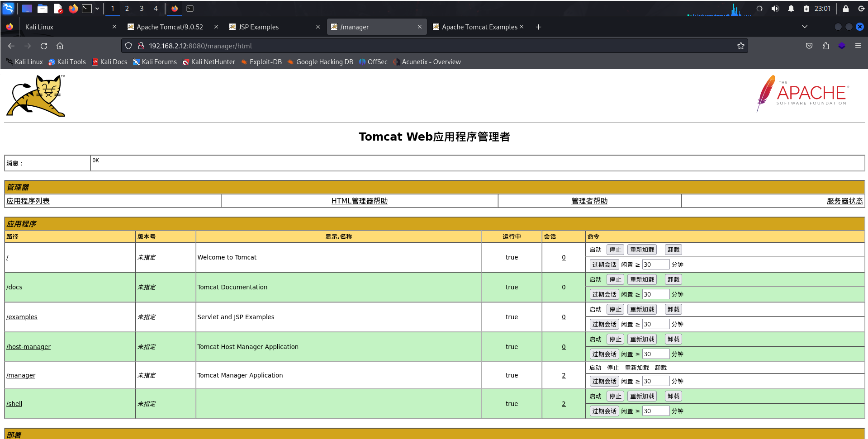Screen dimensions: 868x439
Task: Open the Kali Forums bookmark
Action: [155, 62]
